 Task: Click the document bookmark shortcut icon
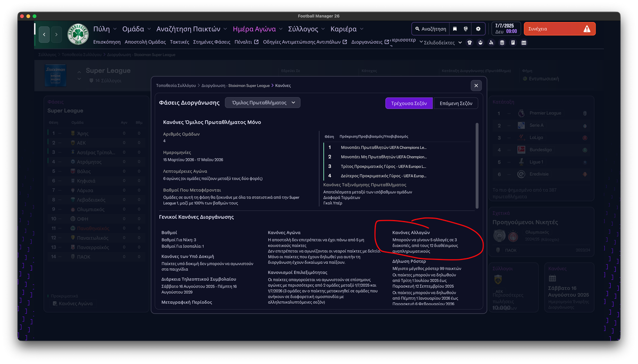(513, 43)
